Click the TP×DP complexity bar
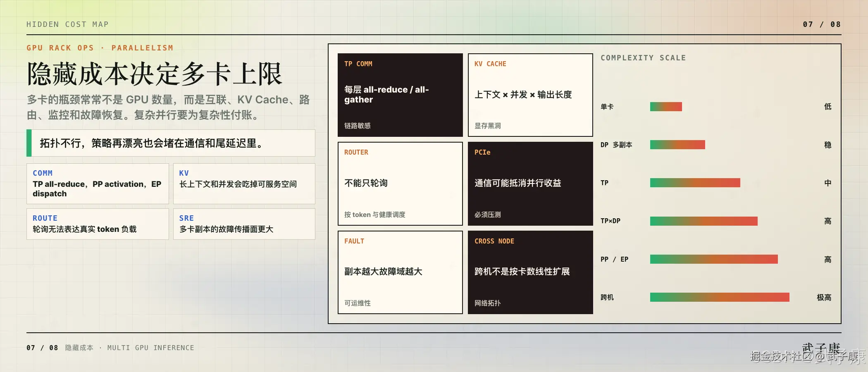 tap(704, 221)
